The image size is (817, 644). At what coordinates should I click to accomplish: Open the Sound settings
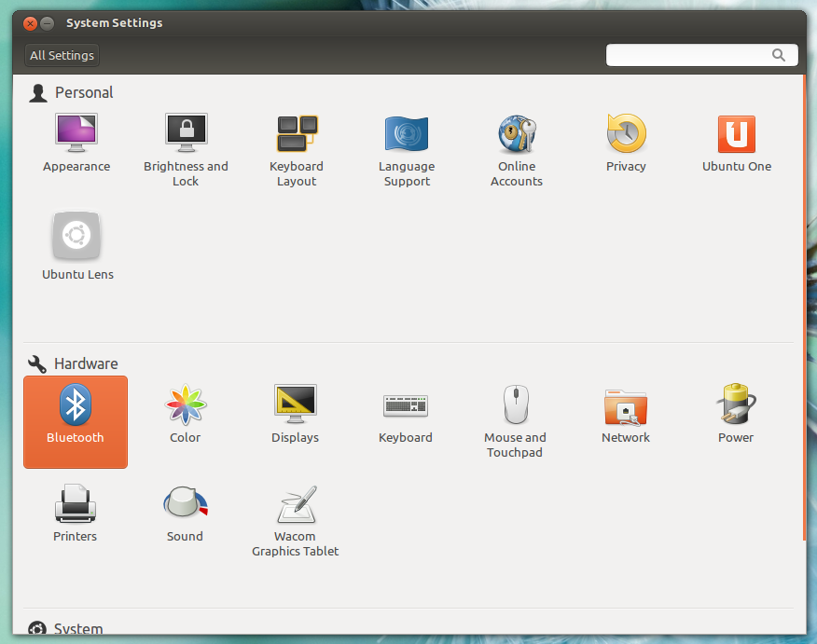coord(185,505)
